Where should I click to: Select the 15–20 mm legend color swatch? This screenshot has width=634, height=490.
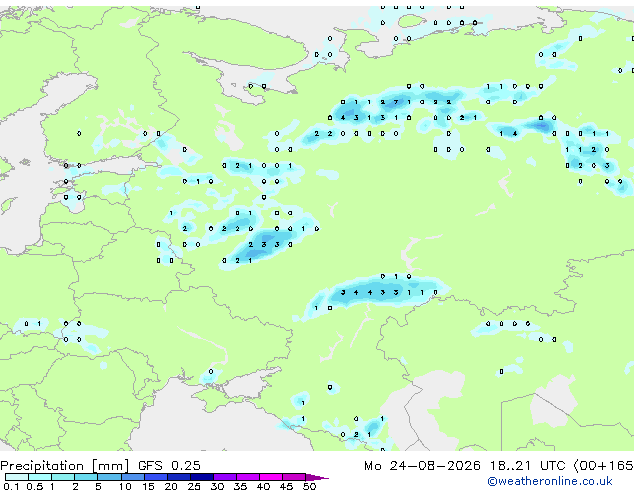point(156,477)
